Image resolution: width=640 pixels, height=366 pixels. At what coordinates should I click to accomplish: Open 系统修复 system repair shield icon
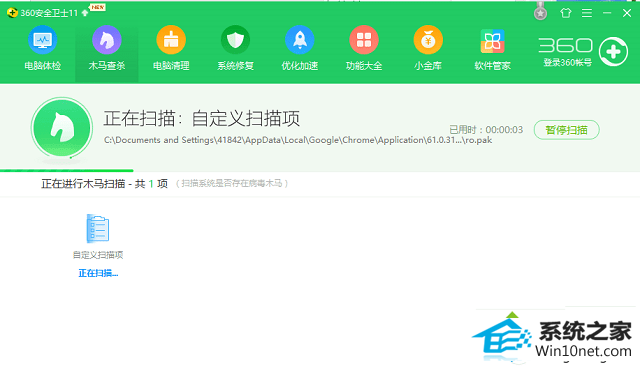[x=235, y=40]
